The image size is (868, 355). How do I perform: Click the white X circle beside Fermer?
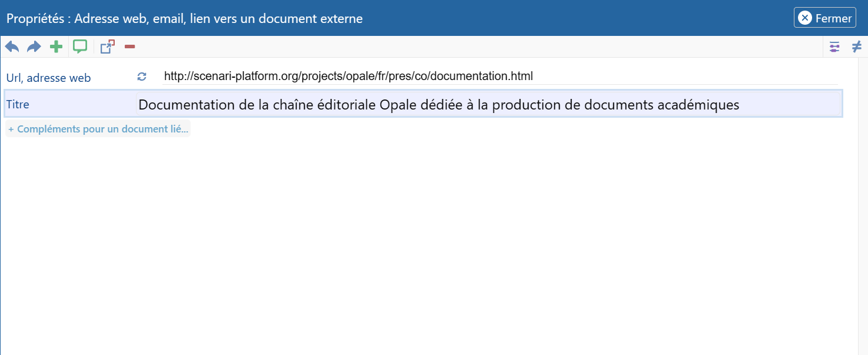pos(805,18)
